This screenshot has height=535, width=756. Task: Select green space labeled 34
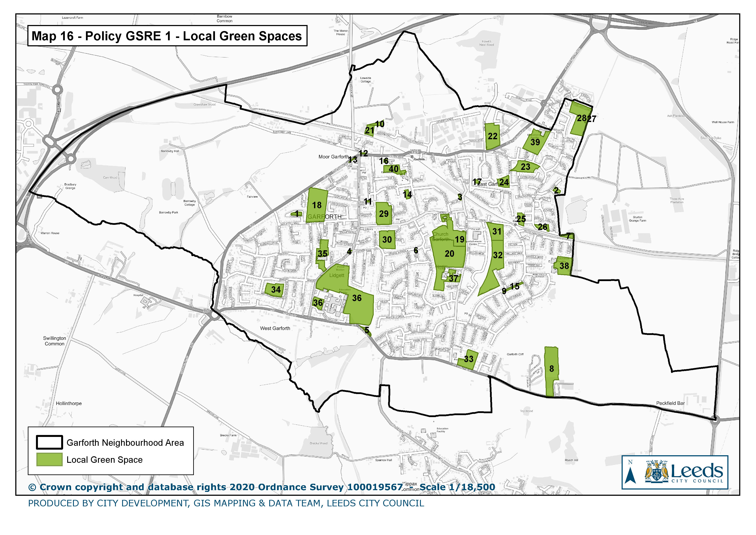click(276, 289)
